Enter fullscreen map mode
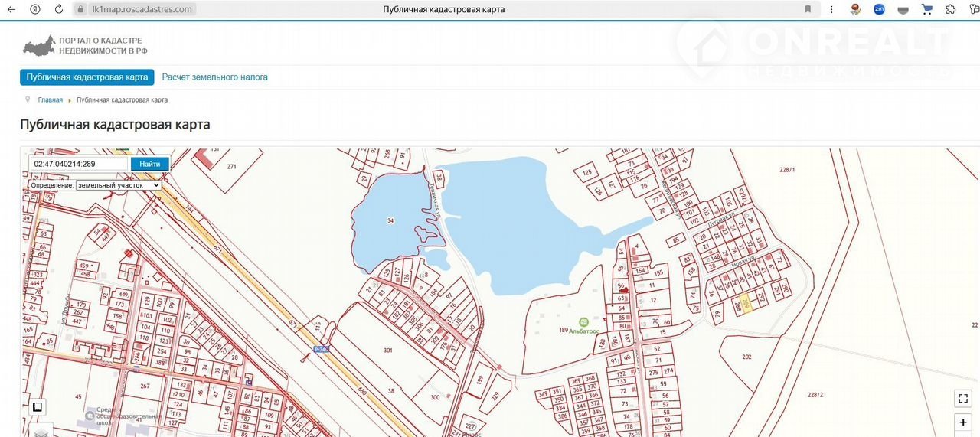The height and width of the screenshot is (437, 980). click(963, 398)
